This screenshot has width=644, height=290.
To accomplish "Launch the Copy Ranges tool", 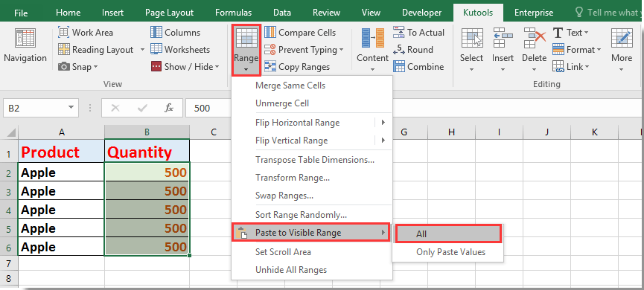I will [296, 66].
